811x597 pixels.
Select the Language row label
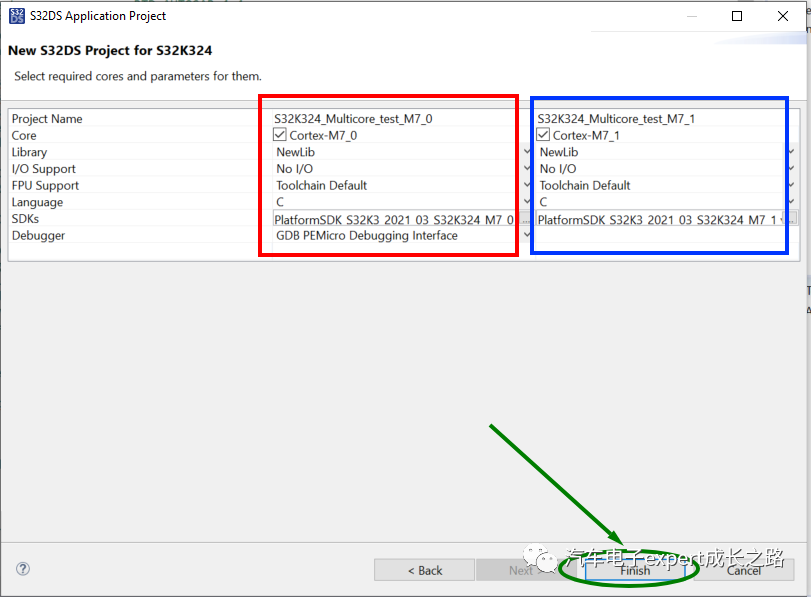[37, 202]
